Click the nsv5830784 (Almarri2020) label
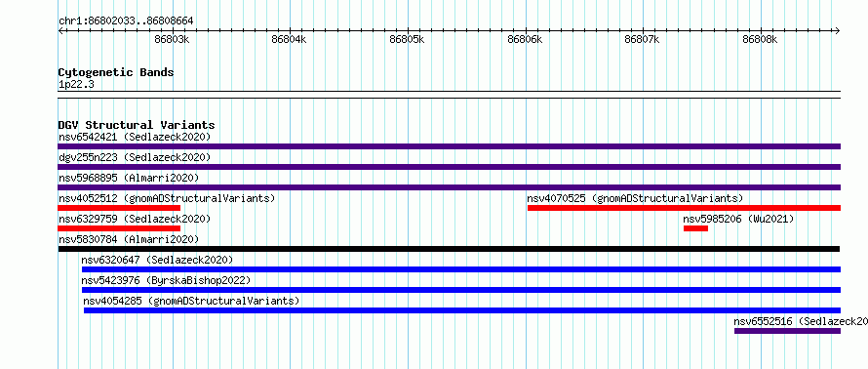The height and width of the screenshot is (369, 868). tap(129, 239)
